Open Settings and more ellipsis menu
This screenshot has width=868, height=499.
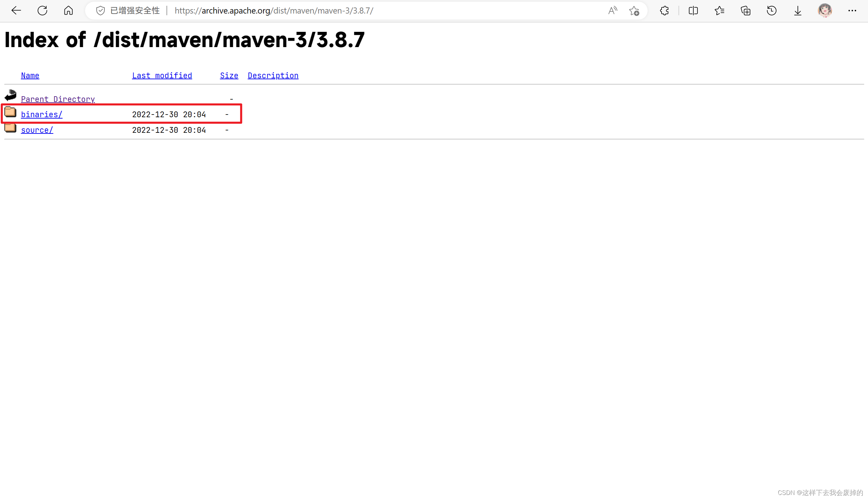[x=852, y=11]
